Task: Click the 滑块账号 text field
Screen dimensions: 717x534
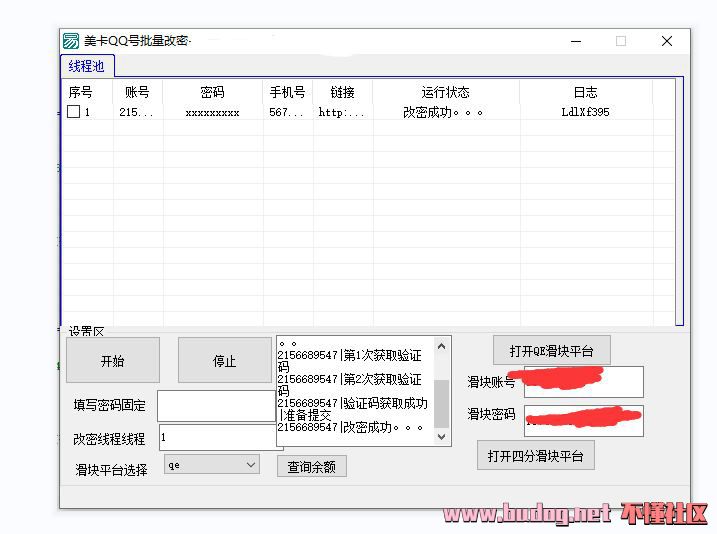Action: 583,382
